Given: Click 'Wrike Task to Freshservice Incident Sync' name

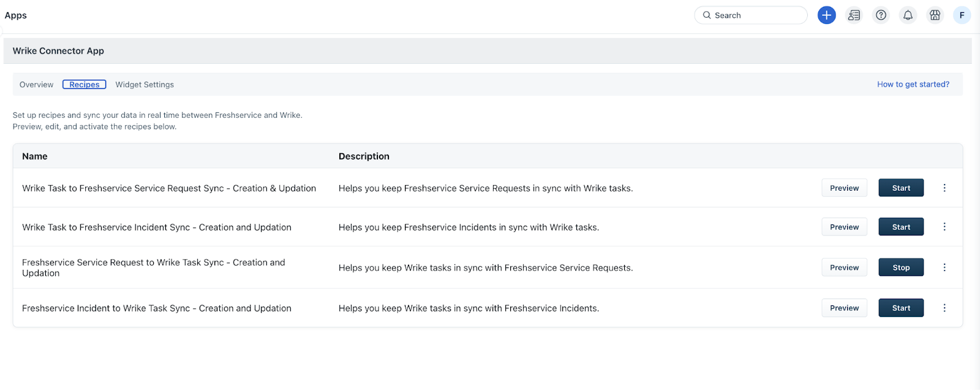Looking at the screenshot, I should point(157,227).
